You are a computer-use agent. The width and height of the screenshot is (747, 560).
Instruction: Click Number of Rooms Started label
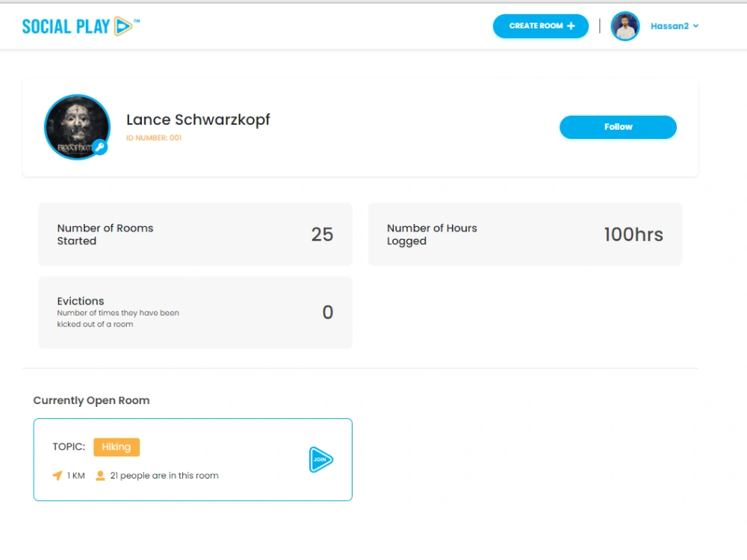tap(105, 234)
